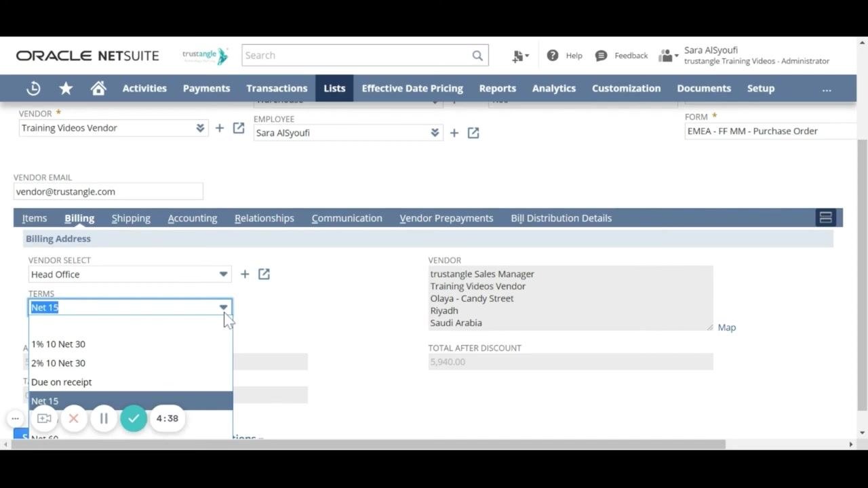Pause the screen recording

104,418
